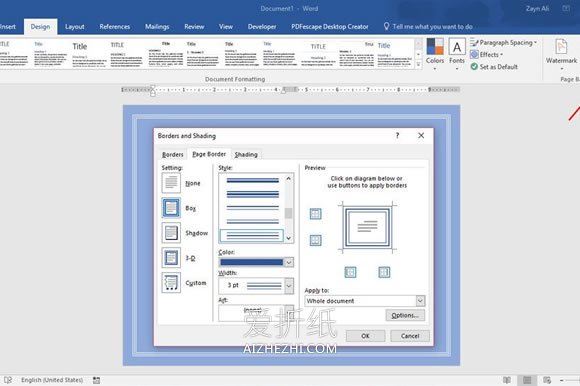Select the None border setting icon
580x386 pixels.
pos(171,183)
